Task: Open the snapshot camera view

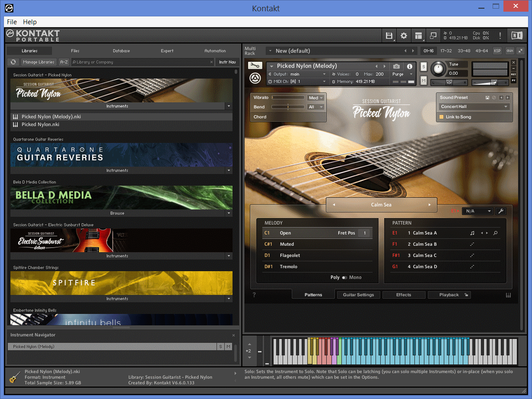Action: 396,66
